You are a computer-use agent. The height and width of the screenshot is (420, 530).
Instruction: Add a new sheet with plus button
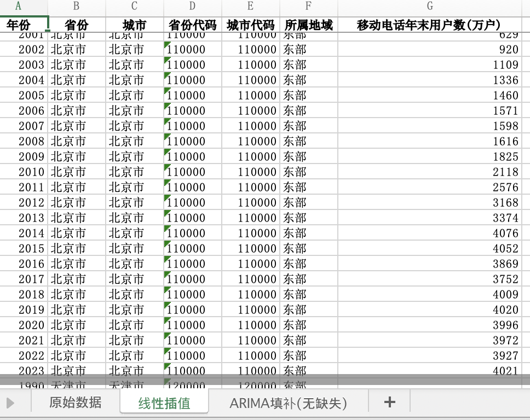(x=389, y=402)
